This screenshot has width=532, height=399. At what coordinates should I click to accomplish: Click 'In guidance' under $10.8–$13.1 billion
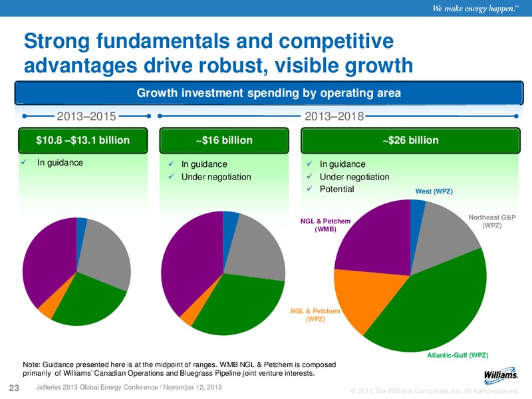[x=60, y=162]
